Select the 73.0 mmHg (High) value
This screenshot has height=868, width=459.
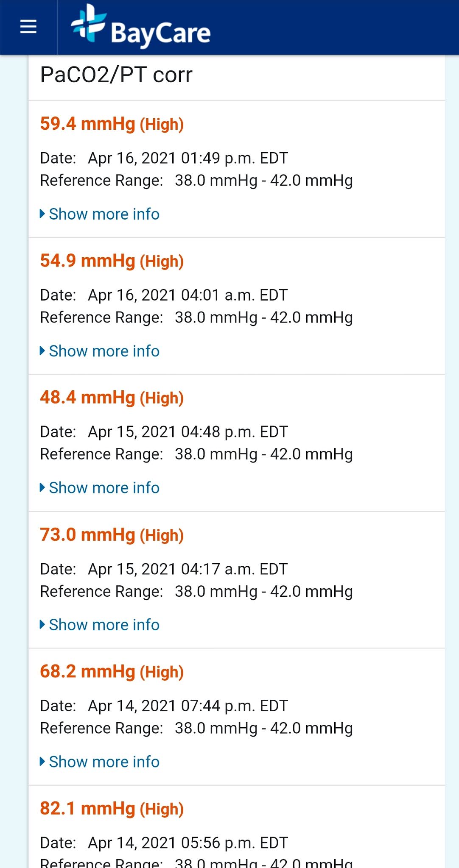point(112,535)
